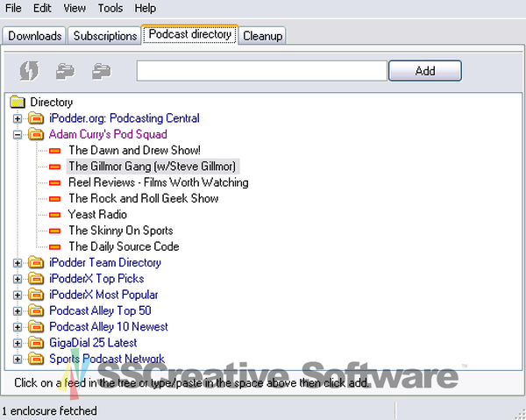
Task: Expand iPodderX Most Popular node
Action: (18, 295)
